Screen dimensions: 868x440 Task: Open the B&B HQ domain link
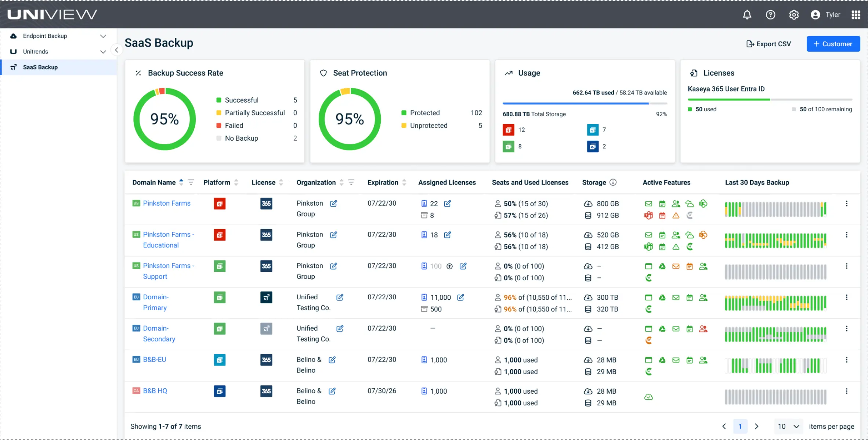click(155, 391)
